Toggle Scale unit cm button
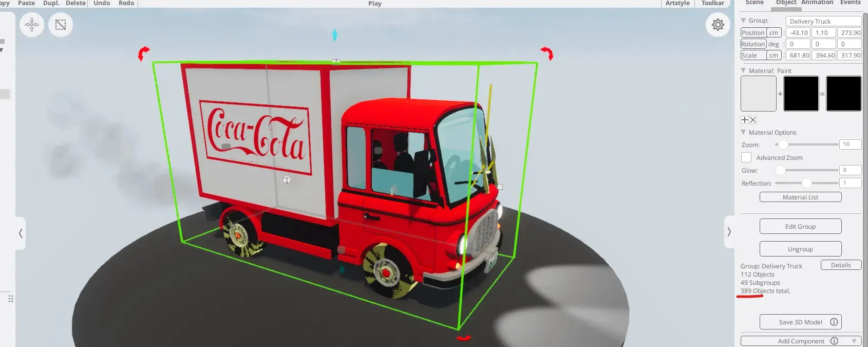 tap(774, 55)
